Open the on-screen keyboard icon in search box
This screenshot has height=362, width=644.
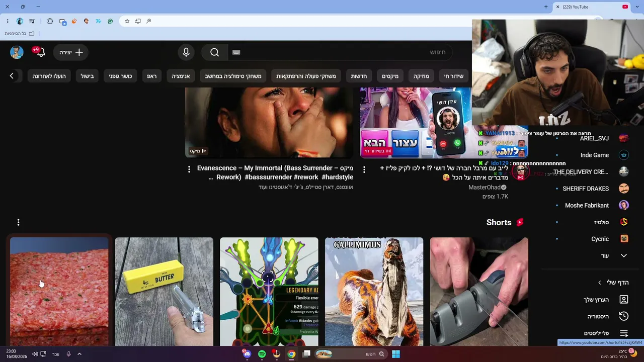tap(236, 52)
